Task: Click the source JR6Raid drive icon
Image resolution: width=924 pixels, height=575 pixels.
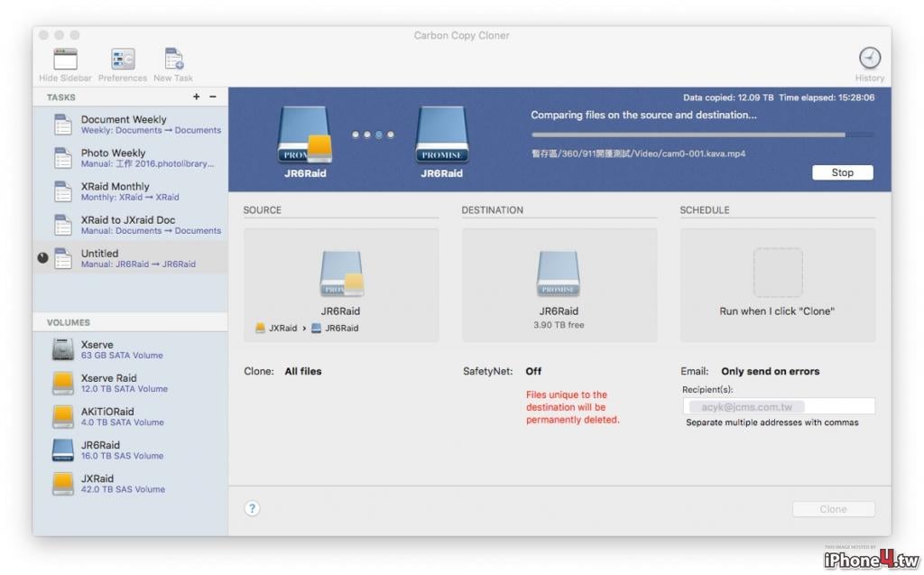Action: point(341,274)
